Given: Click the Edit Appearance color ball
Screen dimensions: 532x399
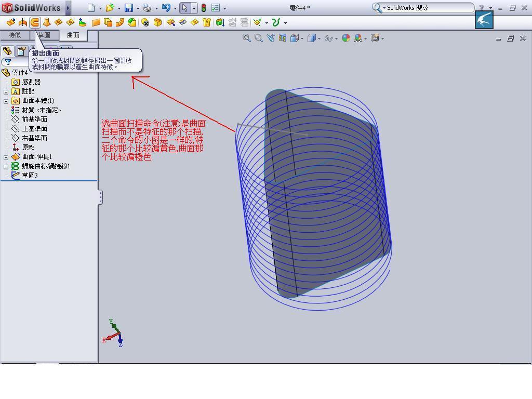Looking at the screenshot, I should pos(345,38).
